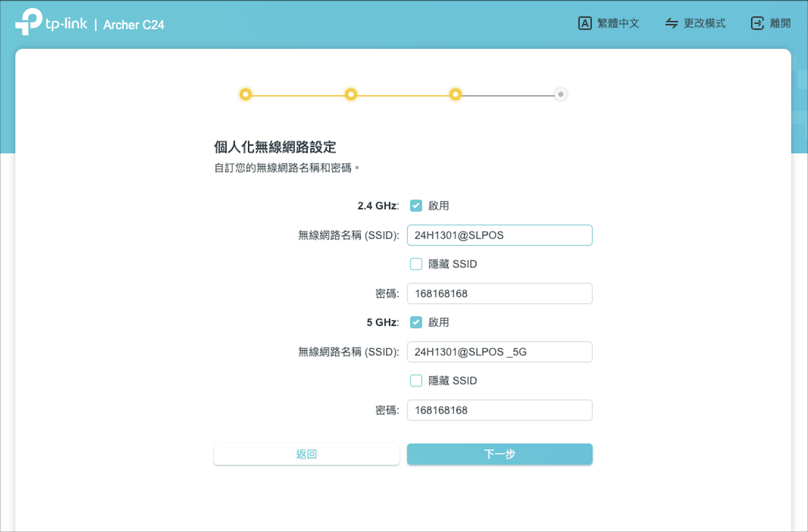Image resolution: width=808 pixels, height=532 pixels.
Task: Open the 繁體中文 language menu
Action: pyautogui.click(x=618, y=23)
